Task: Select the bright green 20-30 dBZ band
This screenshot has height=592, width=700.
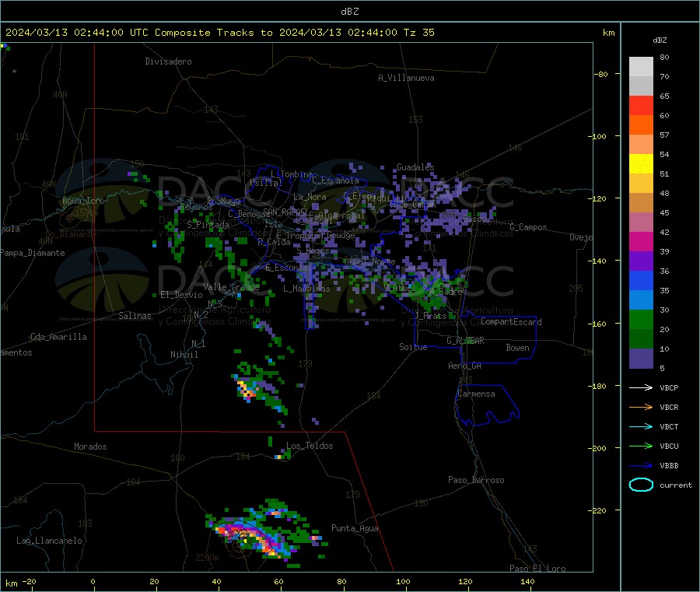Action: click(x=641, y=319)
